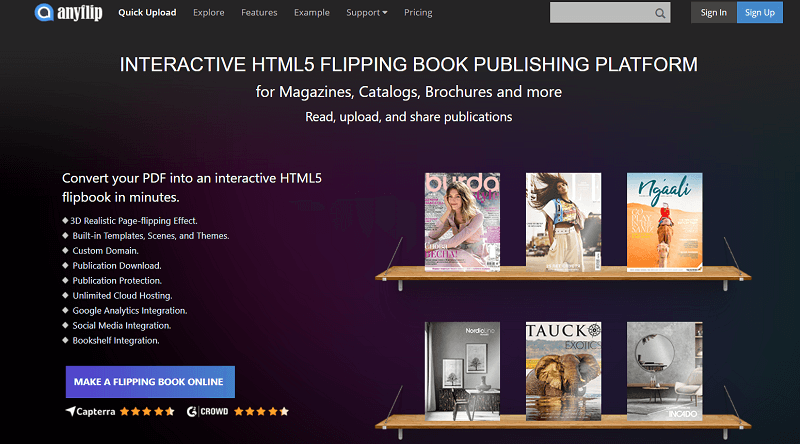
Task: Open the Burda magazine cover
Action: (462, 220)
